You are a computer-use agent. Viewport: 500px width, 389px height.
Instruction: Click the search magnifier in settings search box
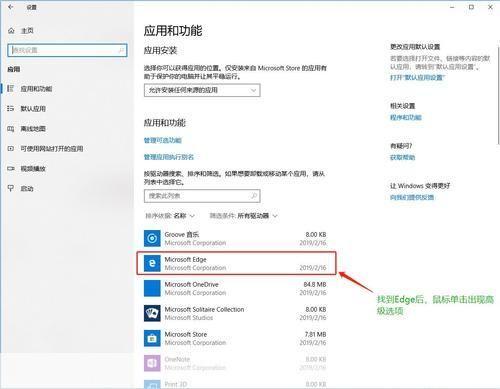pyautogui.click(x=121, y=50)
